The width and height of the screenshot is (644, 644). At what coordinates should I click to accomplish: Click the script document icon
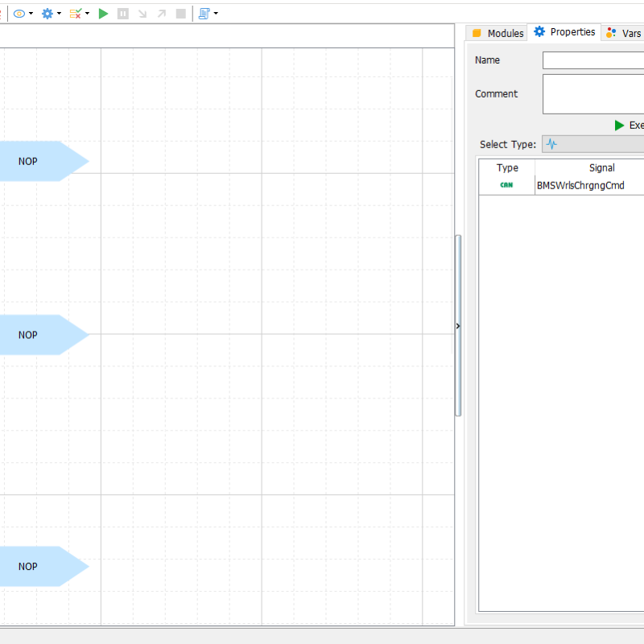(204, 14)
